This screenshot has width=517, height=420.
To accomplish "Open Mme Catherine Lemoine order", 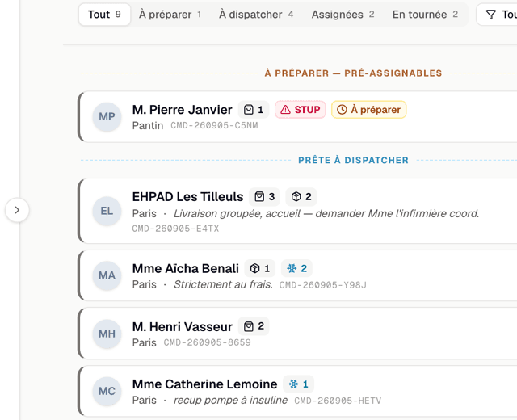I will click(x=297, y=391).
